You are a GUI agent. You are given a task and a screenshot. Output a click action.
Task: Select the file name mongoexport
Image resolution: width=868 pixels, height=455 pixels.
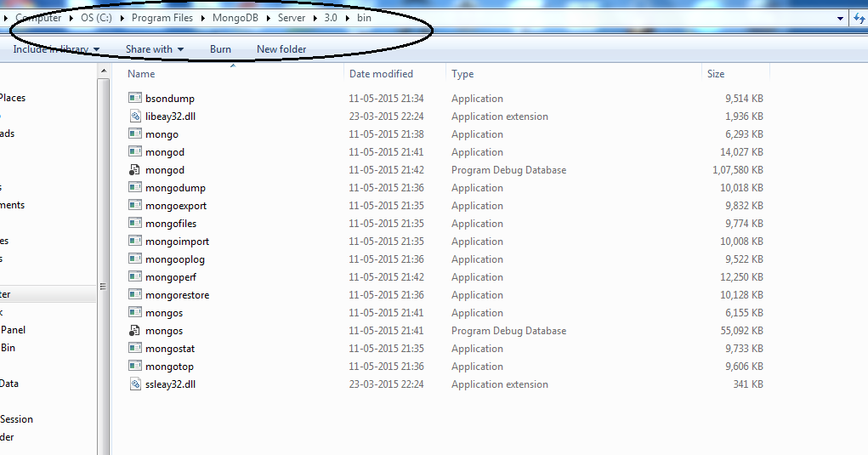[x=176, y=205]
